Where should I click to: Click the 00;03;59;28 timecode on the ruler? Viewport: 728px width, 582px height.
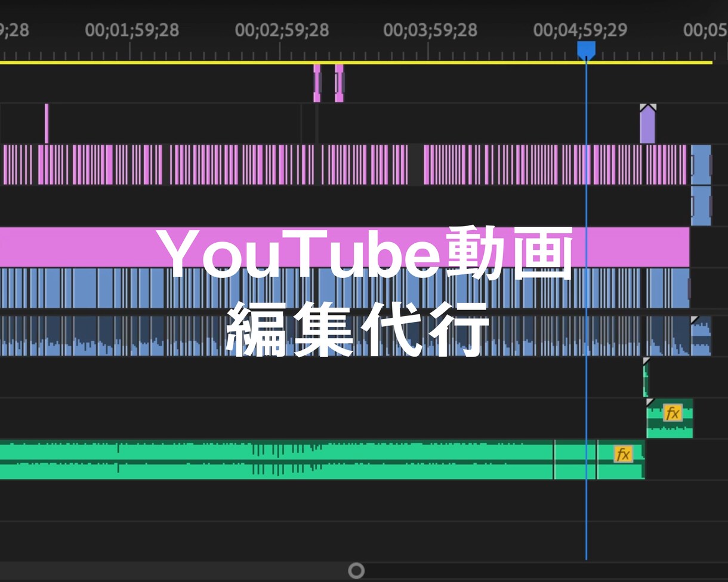click(x=430, y=30)
